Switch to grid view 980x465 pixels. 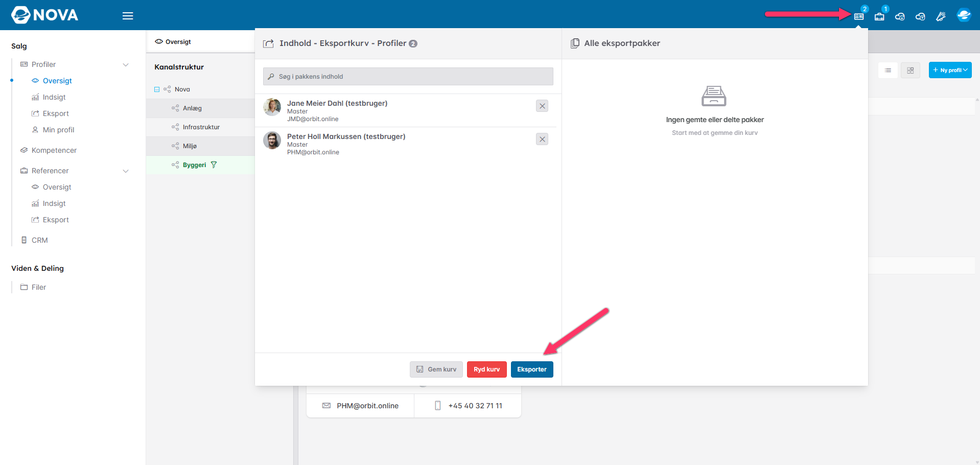[911, 70]
